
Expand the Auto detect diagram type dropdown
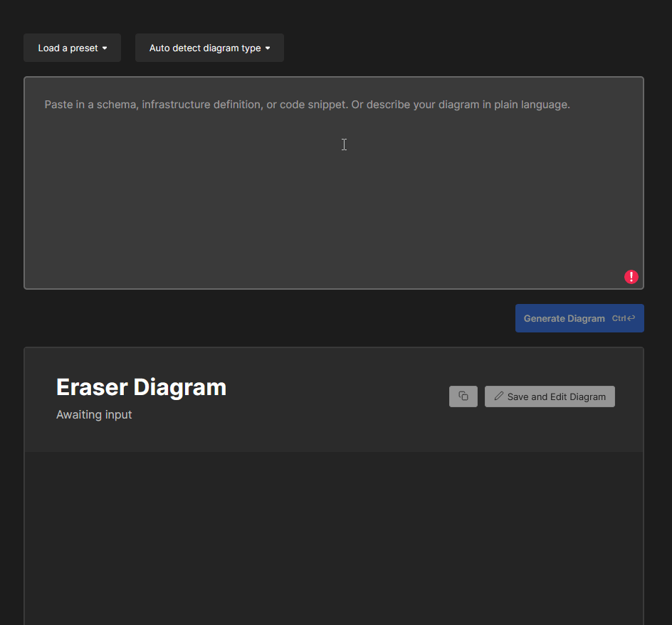pos(209,48)
